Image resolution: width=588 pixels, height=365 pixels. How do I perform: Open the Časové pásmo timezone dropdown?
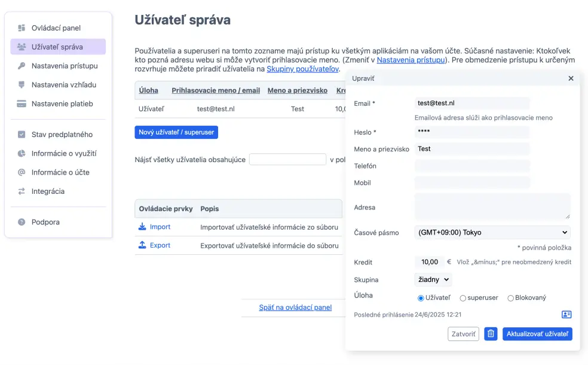pyautogui.click(x=492, y=232)
